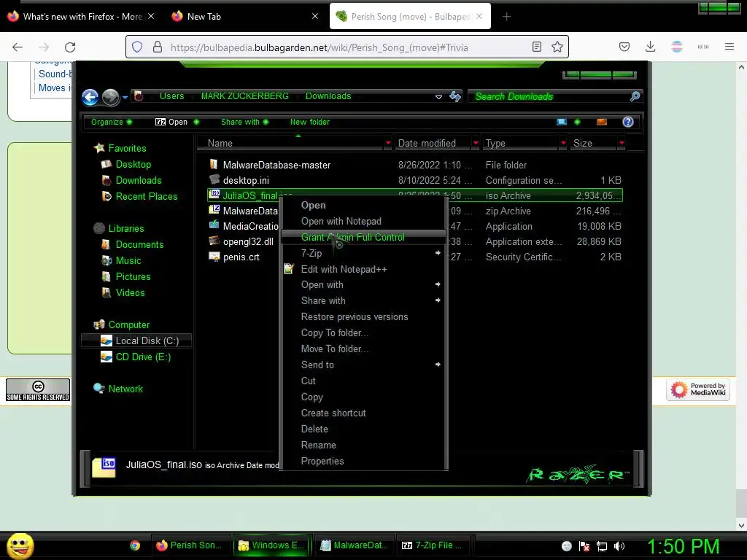Toggle Firefox reader view icon
The width and height of the screenshot is (747, 560).
click(x=537, y=47)
